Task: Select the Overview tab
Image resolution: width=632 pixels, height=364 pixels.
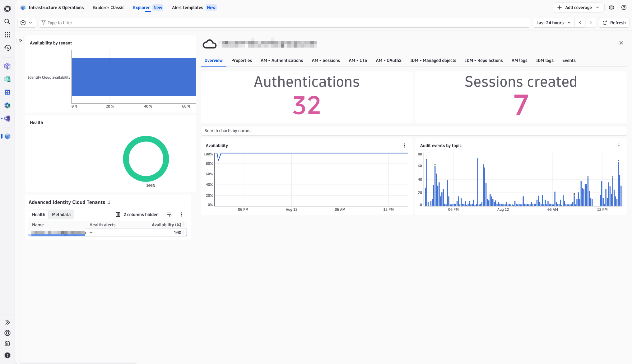Action: coord(213,60)
